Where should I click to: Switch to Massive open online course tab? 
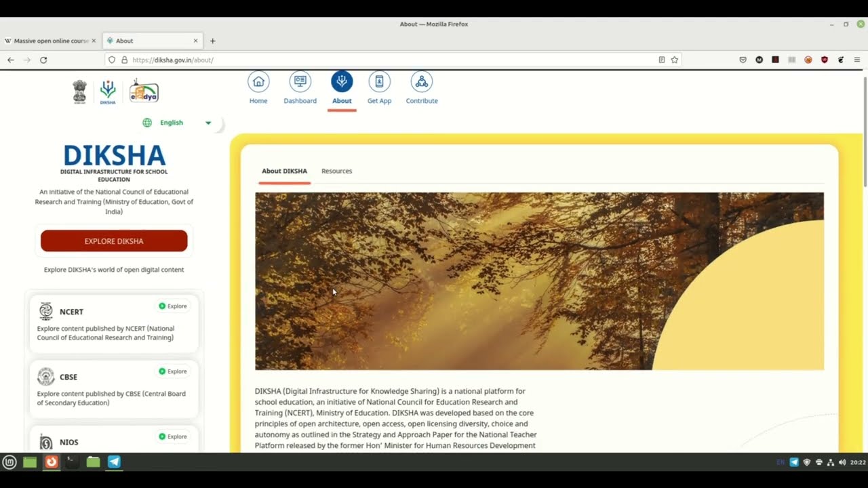coord(51,41)
